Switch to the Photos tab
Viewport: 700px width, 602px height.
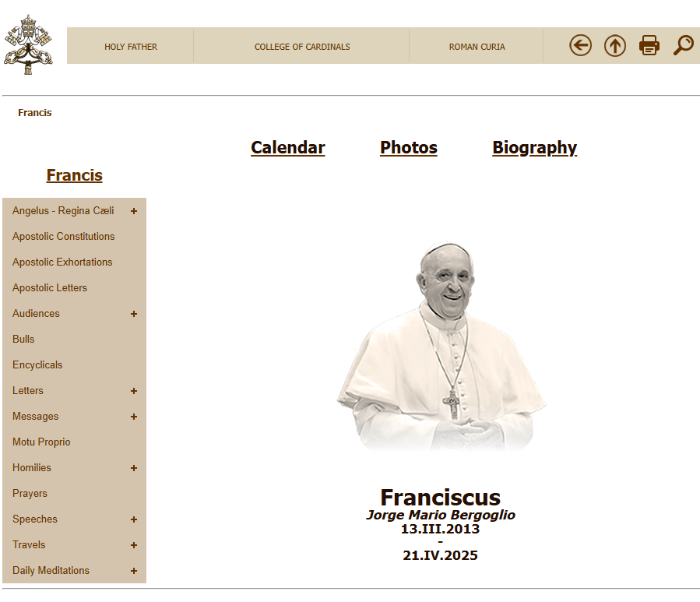coord(408,147)
